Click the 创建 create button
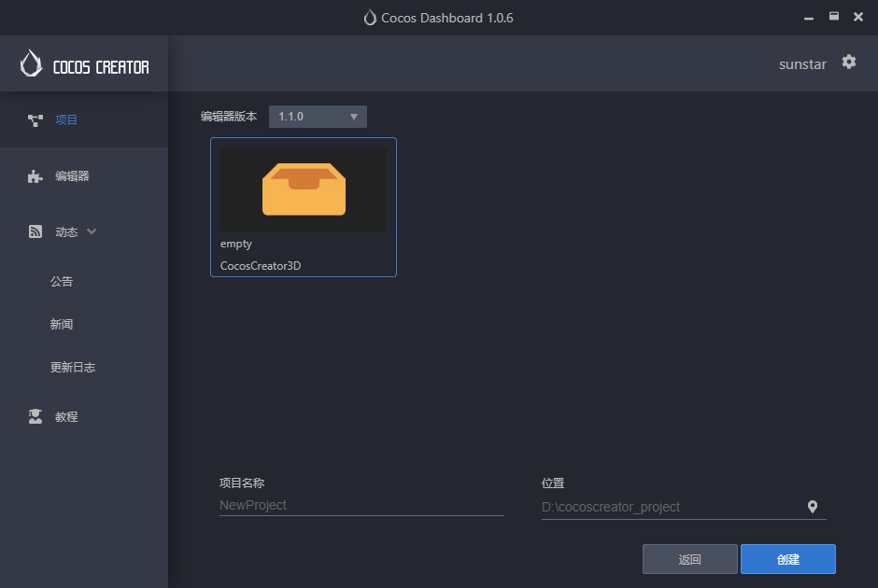Viewport: 878px width, 588px height. tap(788, 559)
